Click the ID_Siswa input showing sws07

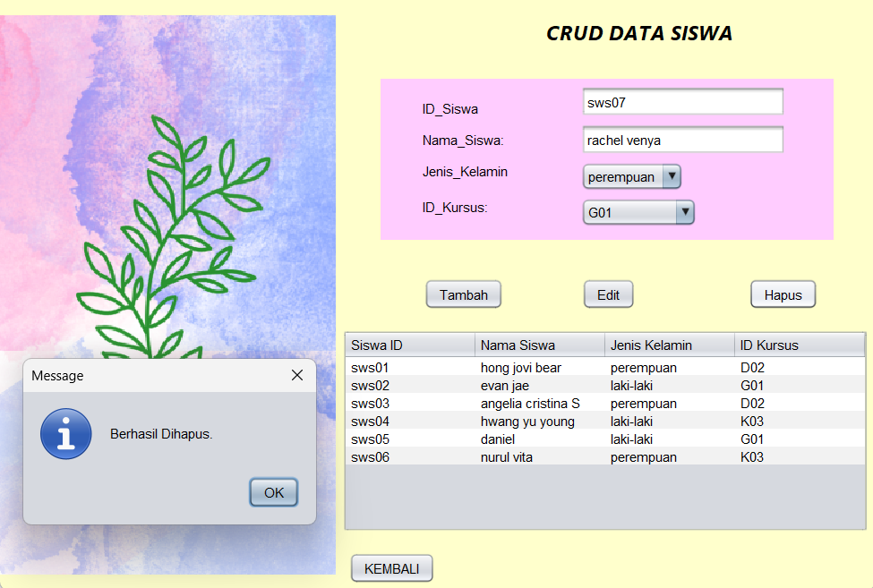(682, 101)
